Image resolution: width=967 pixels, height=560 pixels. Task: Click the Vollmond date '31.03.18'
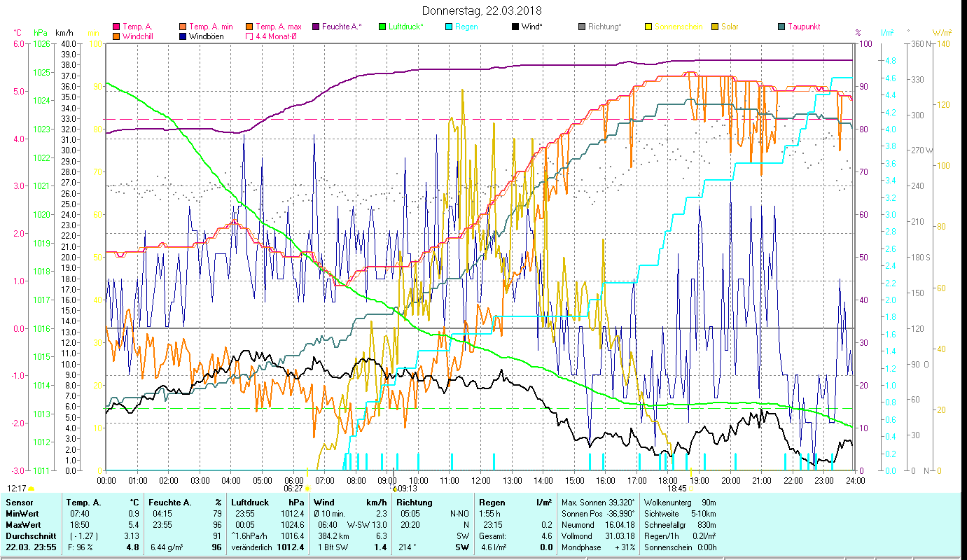(621, 536)
